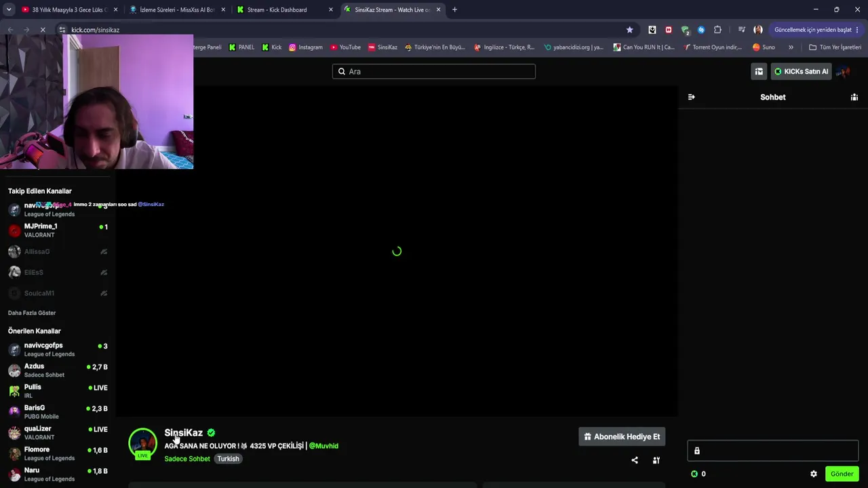Click the verified badge next to SinsiKaz
Image resolution: width=868 pixels, height=488 pixels.
point(211,432)
